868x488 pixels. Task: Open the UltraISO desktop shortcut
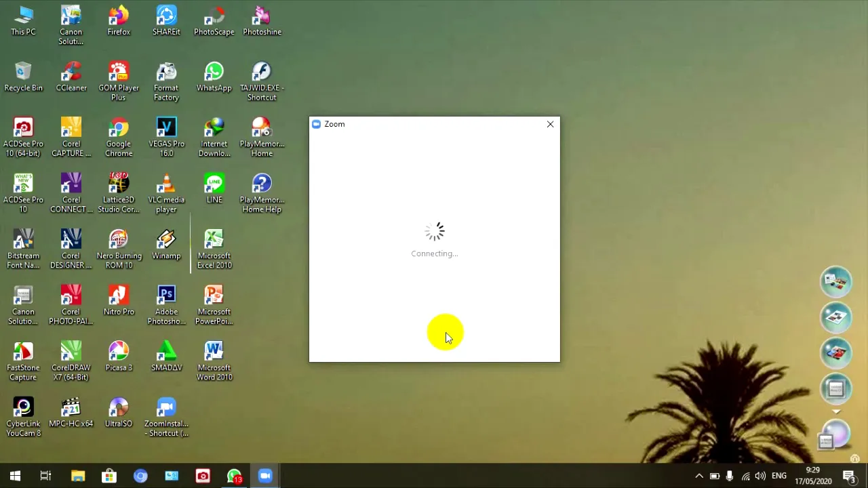(119, 413)
